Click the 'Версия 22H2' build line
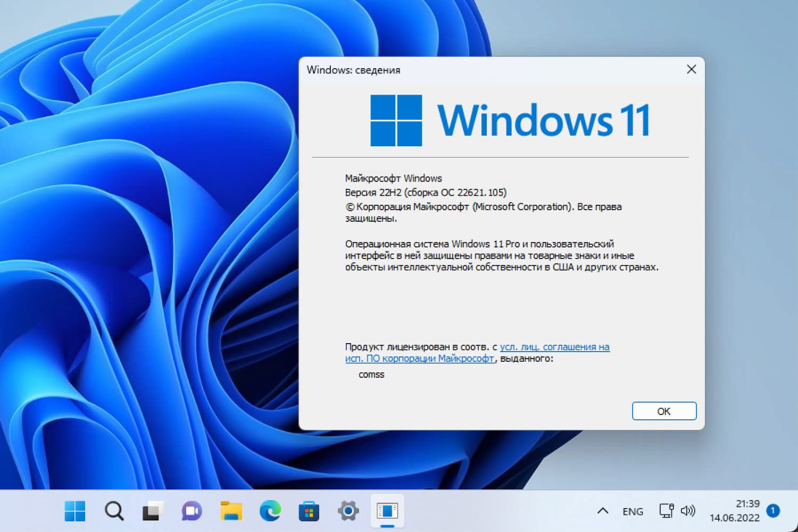The height and width of the screenshot is (532, 798). 426,193
